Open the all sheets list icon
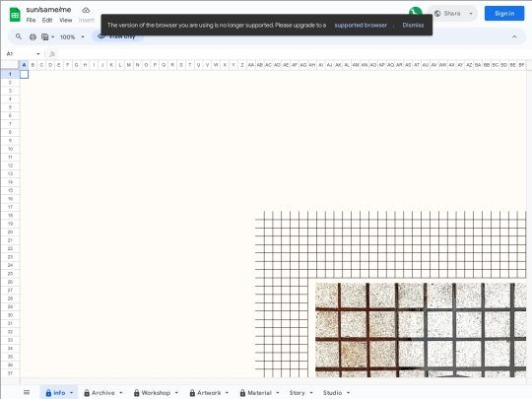 [x=27, y=392]
